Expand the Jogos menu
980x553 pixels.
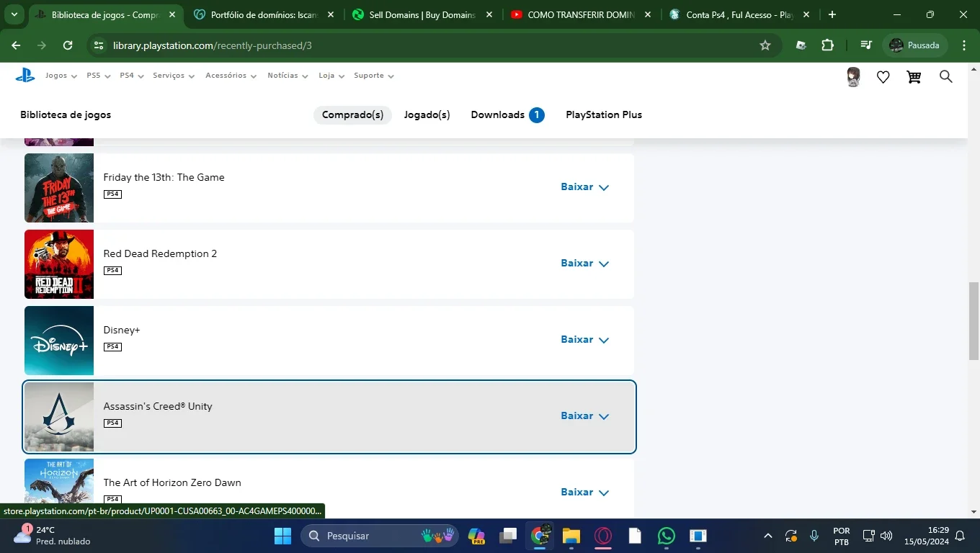61,76
